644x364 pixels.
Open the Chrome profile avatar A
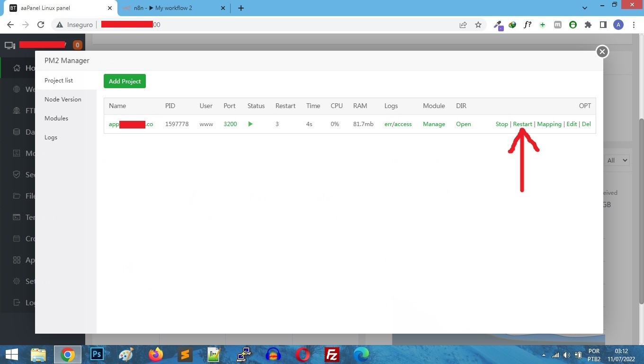pyautogui.click(x=618, y=25)
